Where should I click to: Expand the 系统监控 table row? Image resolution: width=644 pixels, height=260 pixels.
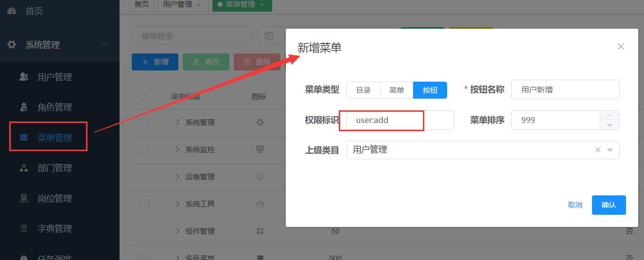click(177, 150)
